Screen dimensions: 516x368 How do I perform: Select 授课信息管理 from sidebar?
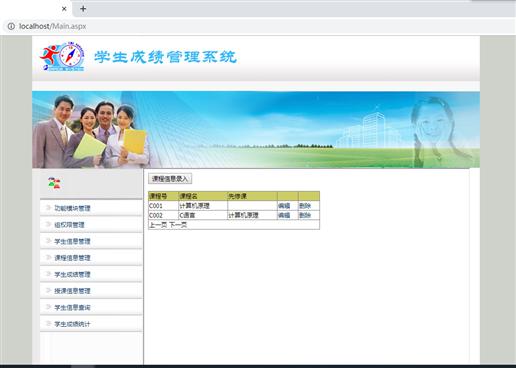[72, 291]
